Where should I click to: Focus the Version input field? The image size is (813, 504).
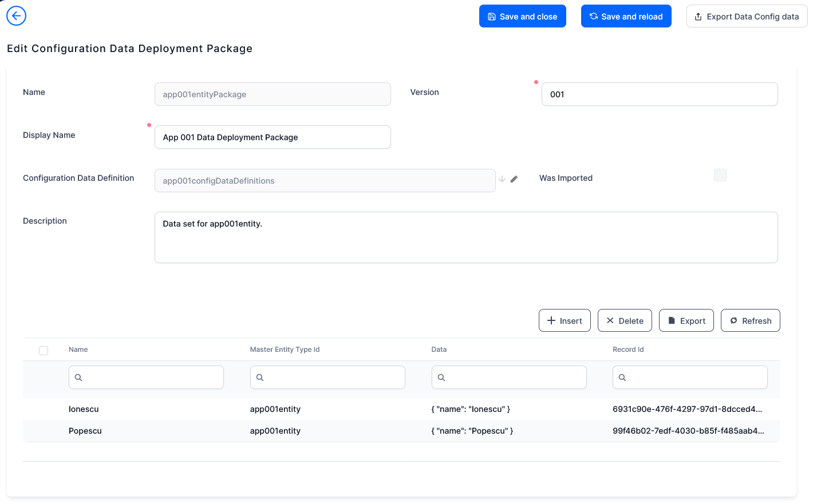click(659, 94)
